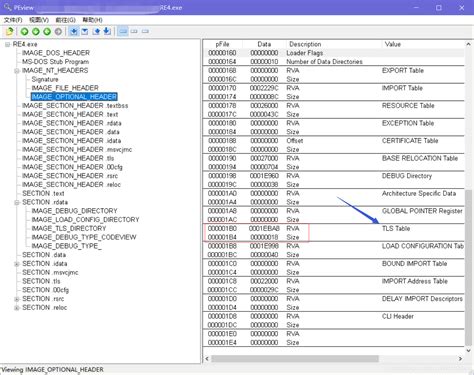Click the open file toolbar icon

click(10, 32)
